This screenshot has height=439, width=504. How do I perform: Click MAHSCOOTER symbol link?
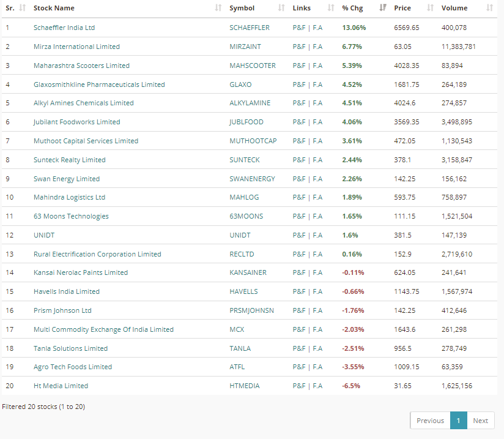pyautogui.click(x=253, y=66)
